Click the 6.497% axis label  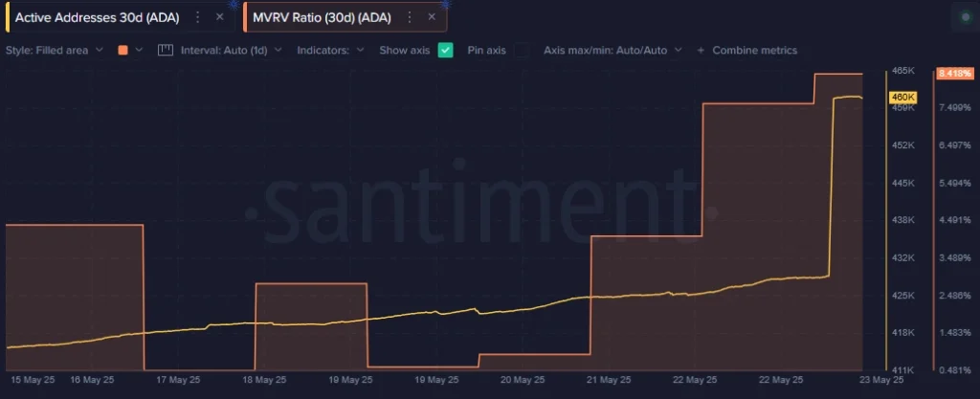tap(954, 144)
